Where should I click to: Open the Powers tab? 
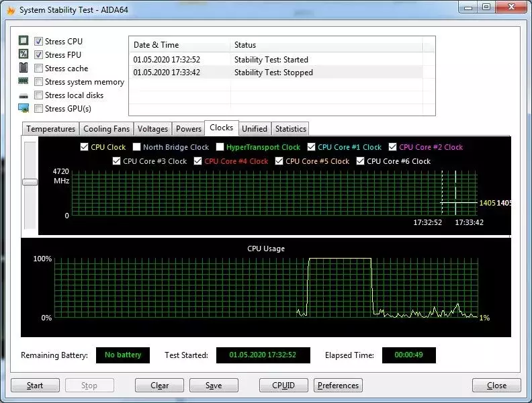coord(189,129)
